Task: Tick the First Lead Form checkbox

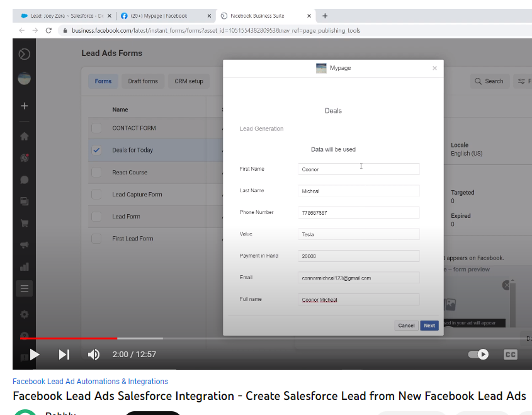Action: 96,239
